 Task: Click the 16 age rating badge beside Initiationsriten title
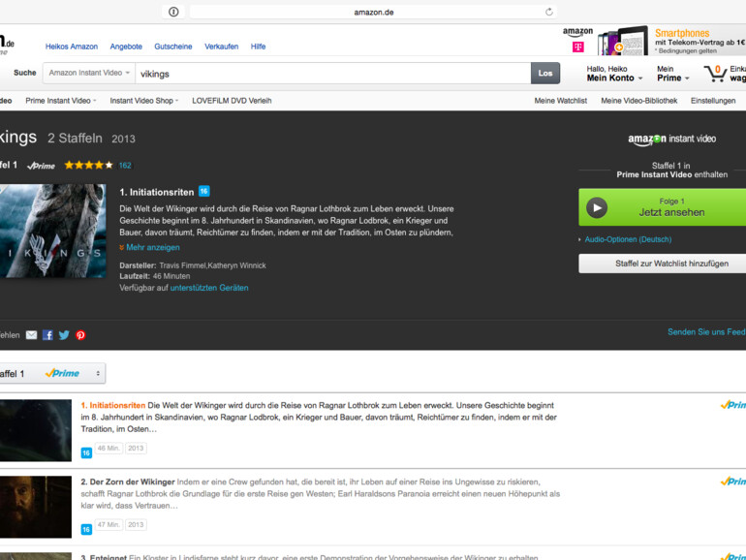(204, 191)
